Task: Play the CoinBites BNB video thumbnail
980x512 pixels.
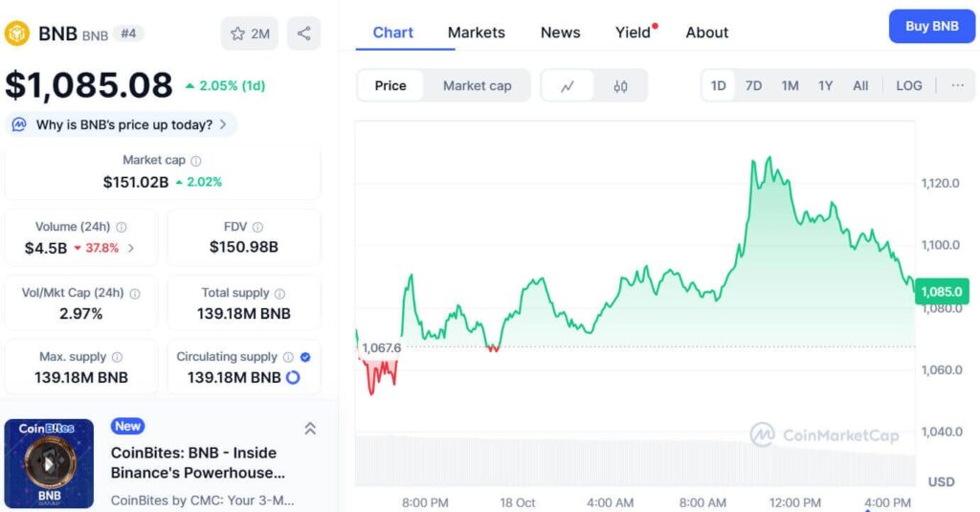Action: (x=49, y=463)
